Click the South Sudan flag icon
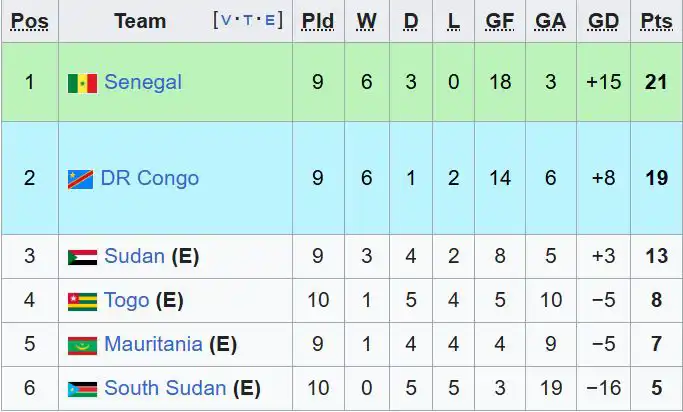 [83, 389]
